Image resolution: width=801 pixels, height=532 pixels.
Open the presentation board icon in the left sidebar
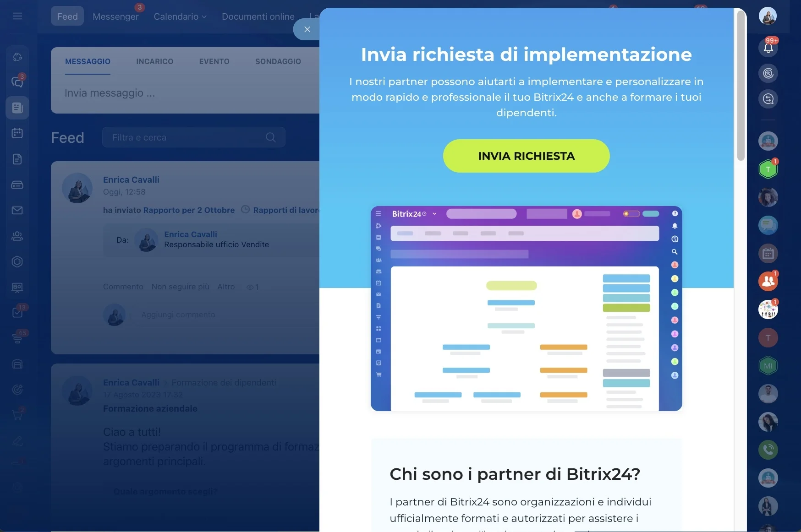[17, 287]
